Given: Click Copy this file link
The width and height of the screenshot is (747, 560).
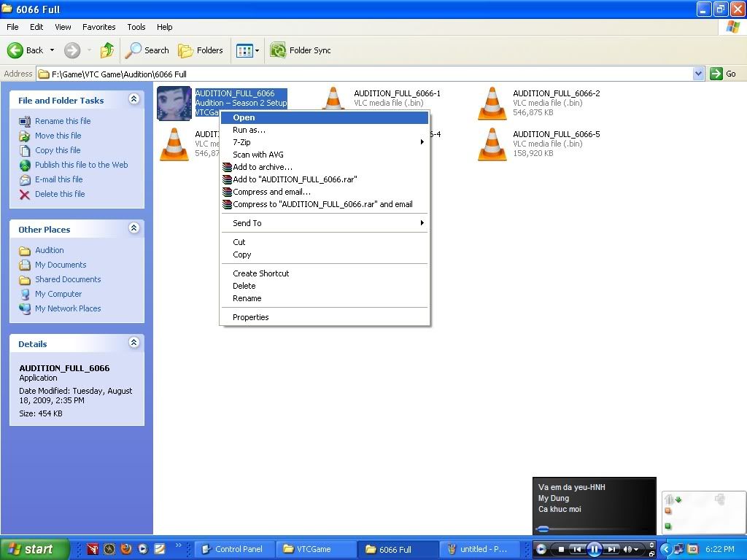Looking at the screenshot, I should (x=58, y=150).
